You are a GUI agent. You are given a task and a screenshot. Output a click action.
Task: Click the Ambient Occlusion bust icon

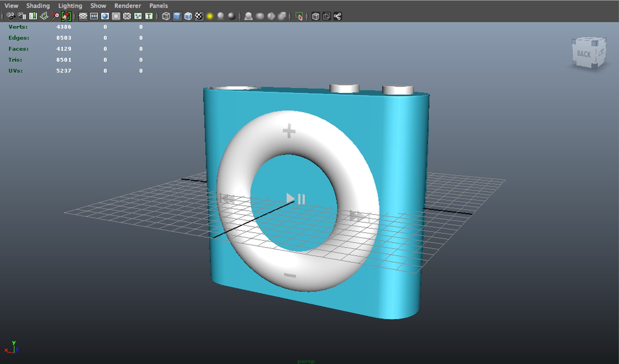248,16
